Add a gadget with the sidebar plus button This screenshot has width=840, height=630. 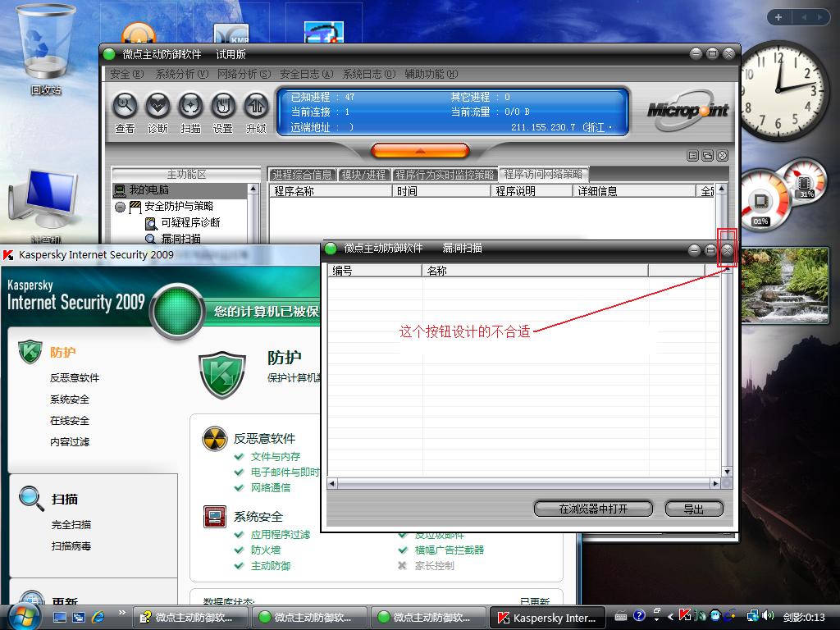coord(778,17)
